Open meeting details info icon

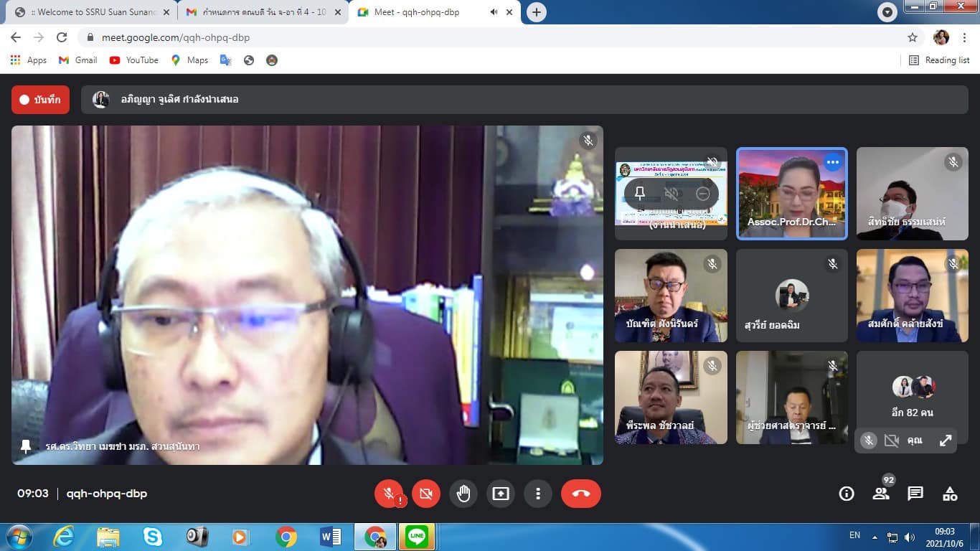point(847,494)
